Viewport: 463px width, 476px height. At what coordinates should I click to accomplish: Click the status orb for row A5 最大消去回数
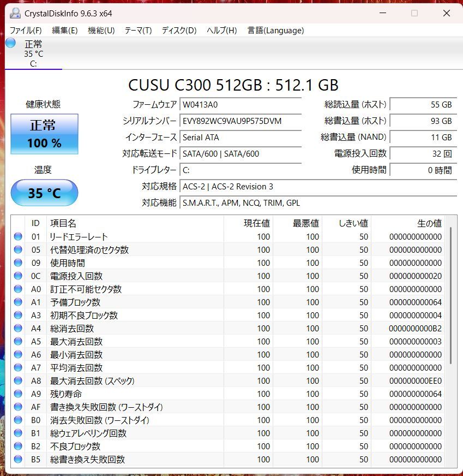pos(18,341)
